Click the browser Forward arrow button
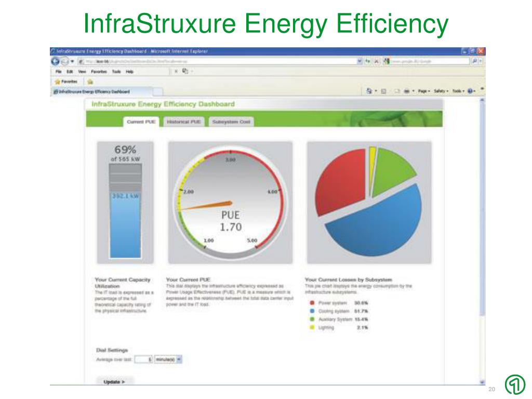Image resolution: width=532 pixels, height=399 pixels. tap(65, 61)
